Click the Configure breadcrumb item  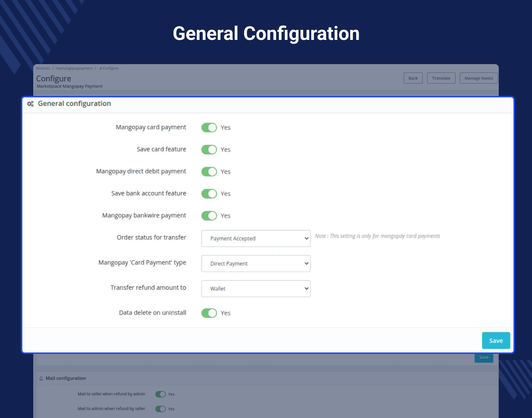coord(111,68)
